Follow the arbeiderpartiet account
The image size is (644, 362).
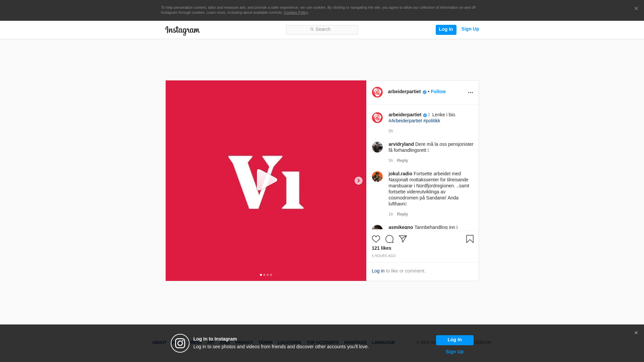pos(438,92)
